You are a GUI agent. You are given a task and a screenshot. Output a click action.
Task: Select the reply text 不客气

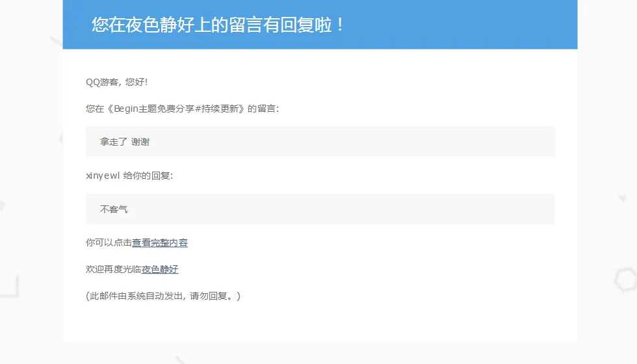[114, 209]
